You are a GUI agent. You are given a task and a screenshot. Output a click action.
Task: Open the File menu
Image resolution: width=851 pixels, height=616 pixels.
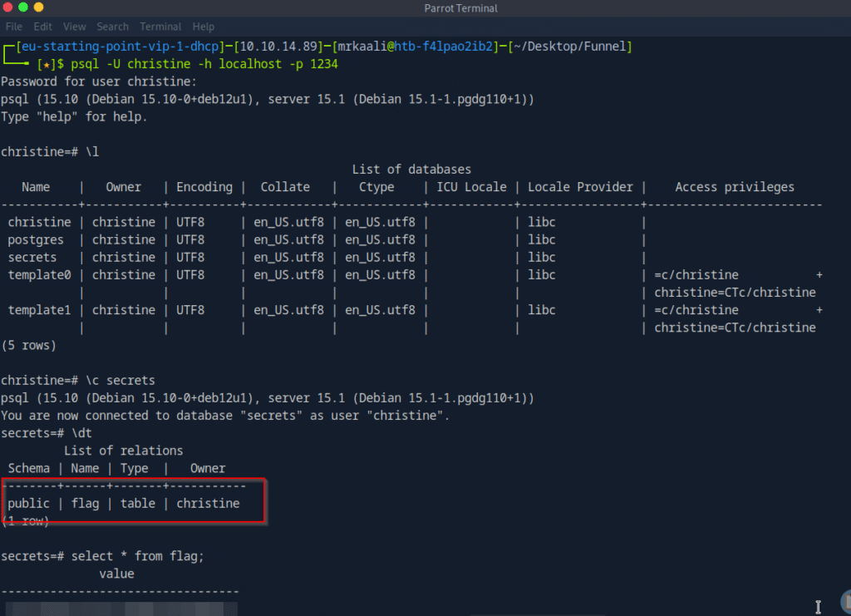tap(13, 27)
